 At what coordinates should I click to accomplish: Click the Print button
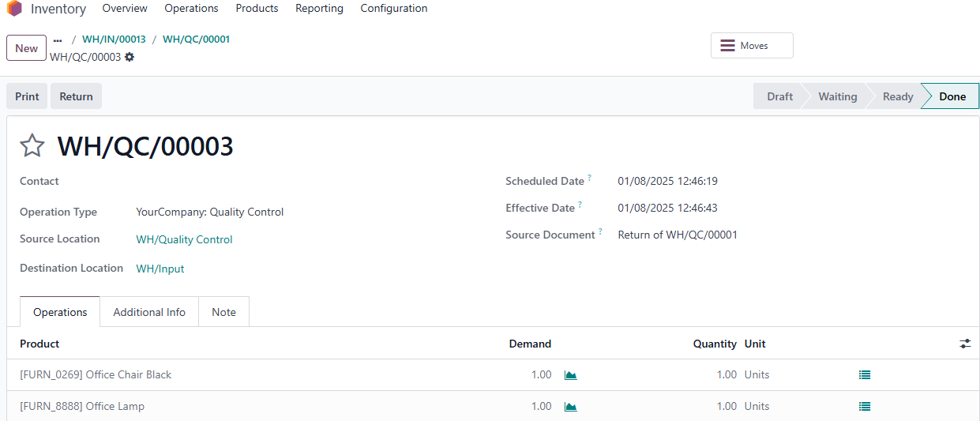point(27,96)
